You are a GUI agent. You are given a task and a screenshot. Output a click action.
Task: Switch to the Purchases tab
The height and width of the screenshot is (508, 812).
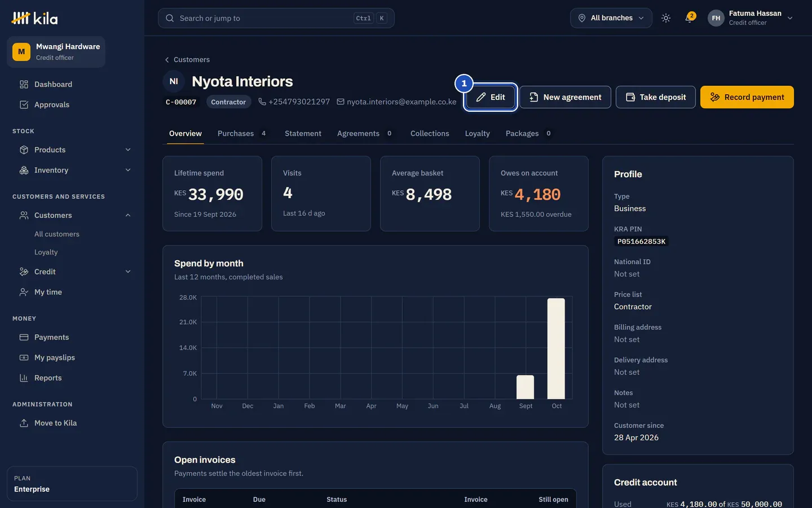(x=242, y=134)
